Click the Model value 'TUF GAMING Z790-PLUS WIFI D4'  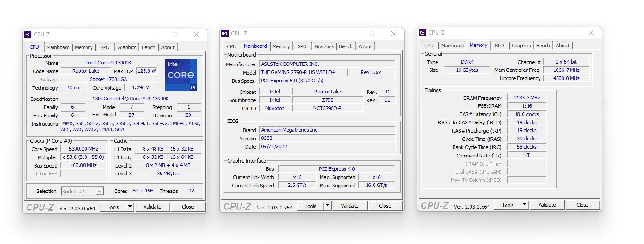(x=302, y=72)
